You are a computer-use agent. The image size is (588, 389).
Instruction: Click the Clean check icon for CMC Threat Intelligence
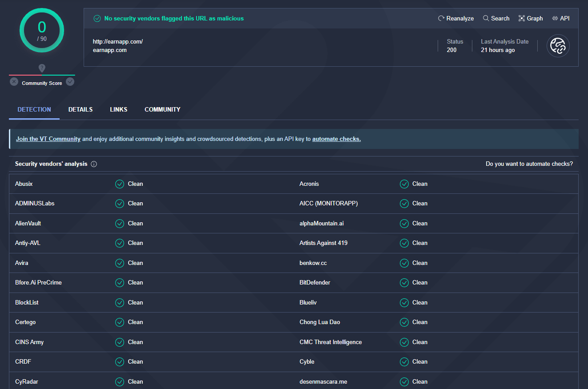click(404, 342)
